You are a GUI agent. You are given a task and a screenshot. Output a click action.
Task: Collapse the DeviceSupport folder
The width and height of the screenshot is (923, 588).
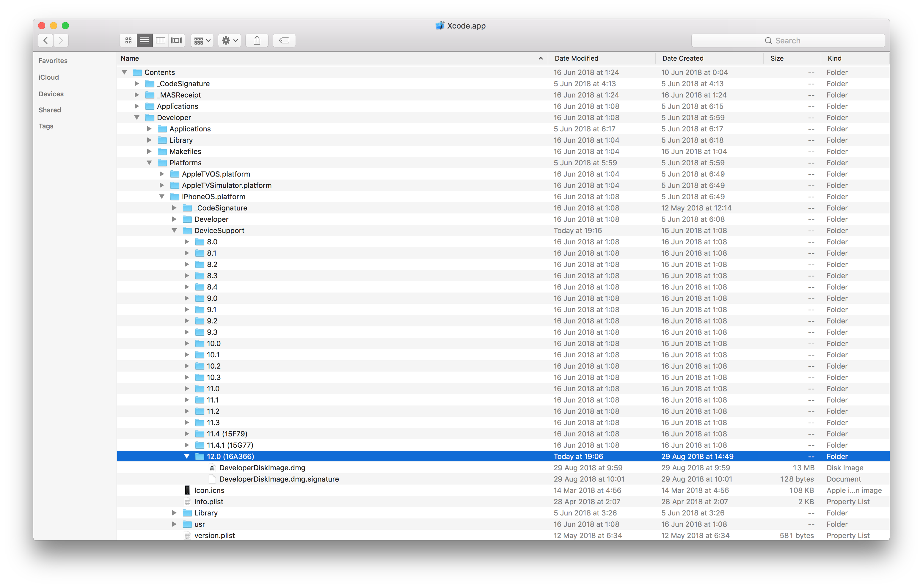175,230
